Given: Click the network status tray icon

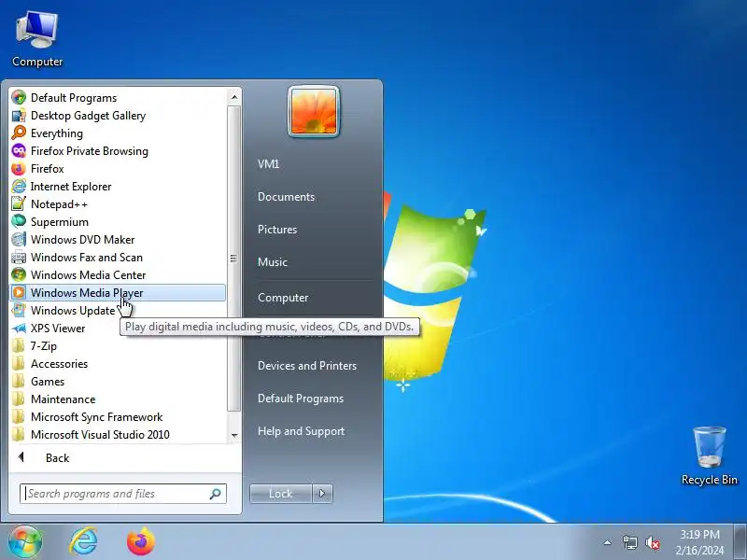Looking at the screenshot, I should click(629, 542).
